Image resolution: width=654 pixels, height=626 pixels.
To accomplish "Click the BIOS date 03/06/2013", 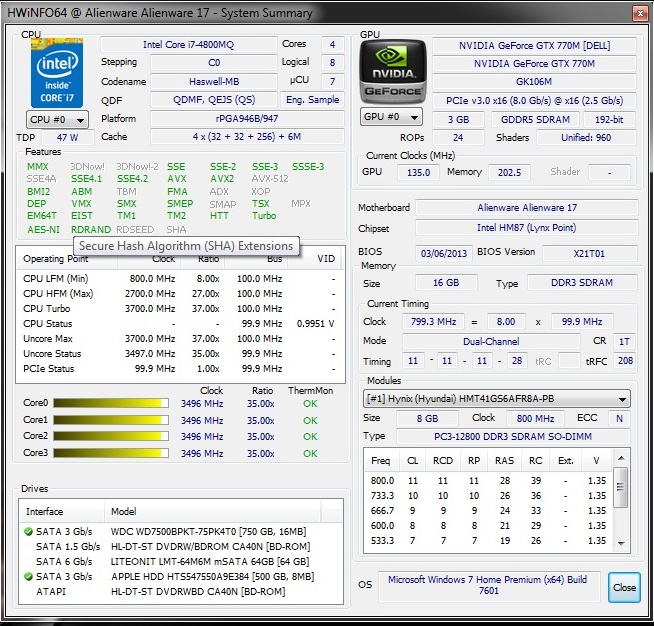I will click(x=444, y=254).
